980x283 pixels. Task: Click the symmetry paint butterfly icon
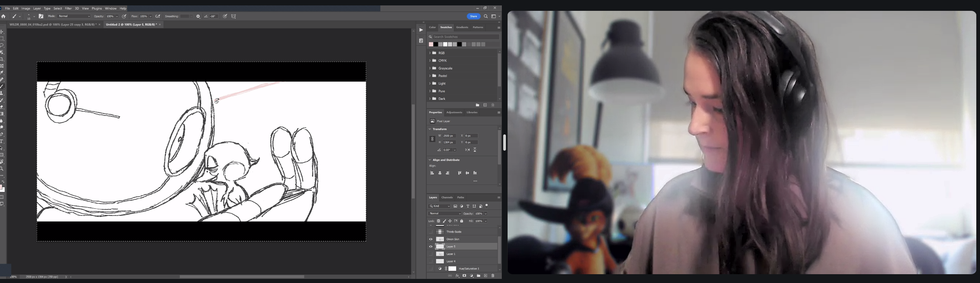(234, 16)
